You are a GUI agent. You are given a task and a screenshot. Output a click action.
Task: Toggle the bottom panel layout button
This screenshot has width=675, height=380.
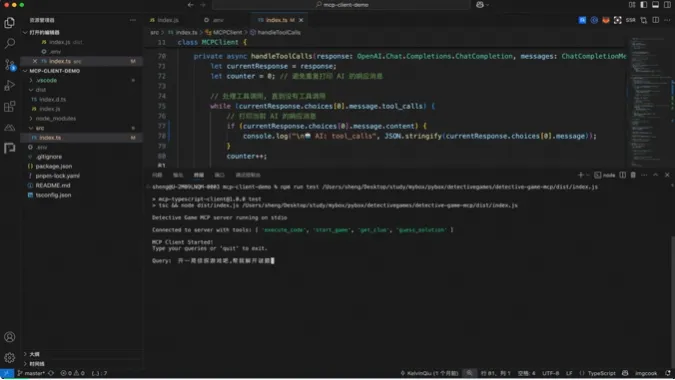coord(655,5)
